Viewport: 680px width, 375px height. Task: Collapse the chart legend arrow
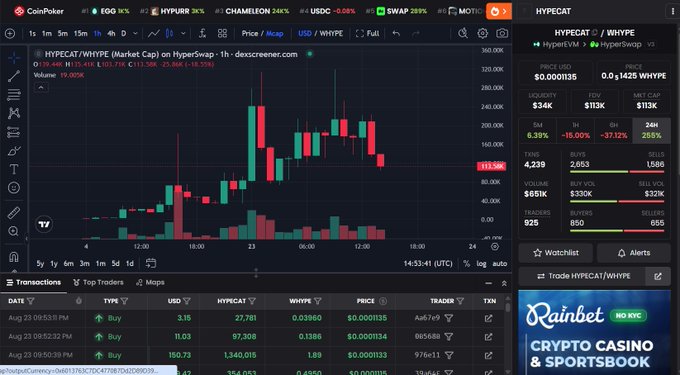coord(41,88)
